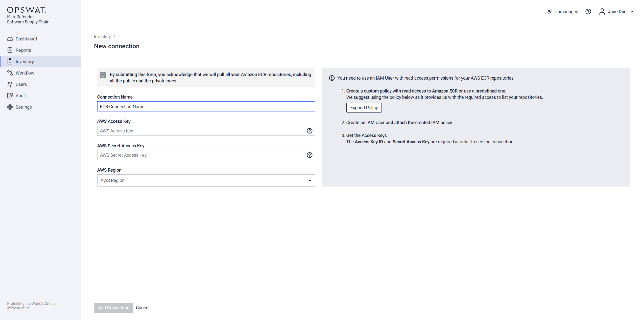This screenshot has height=320, width=644.
Task: Open the Jane Doe account dropdown arrow
Action: tap(632, 12)
